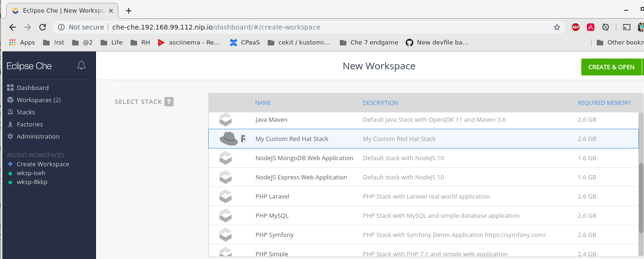Open recent workspace wksp-iseh
This screenshot has width=644, height=259.
[31, 173]
